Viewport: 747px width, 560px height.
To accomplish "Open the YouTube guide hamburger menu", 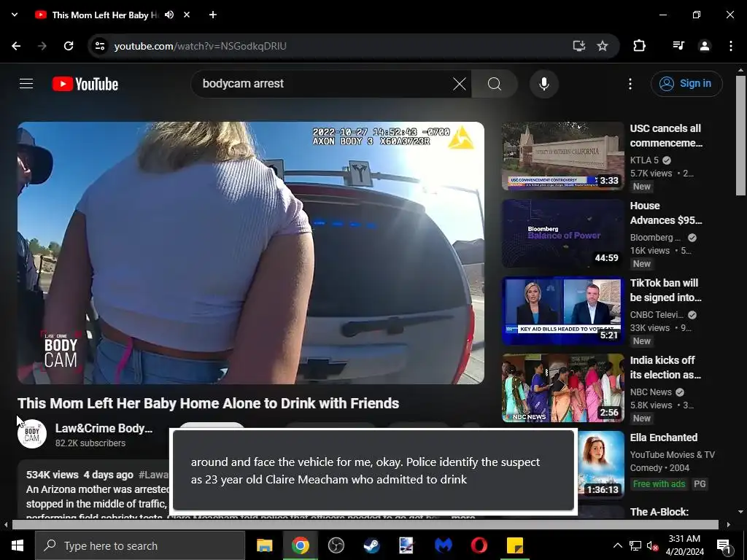I will pyautogui.click(x=26, y=84).
